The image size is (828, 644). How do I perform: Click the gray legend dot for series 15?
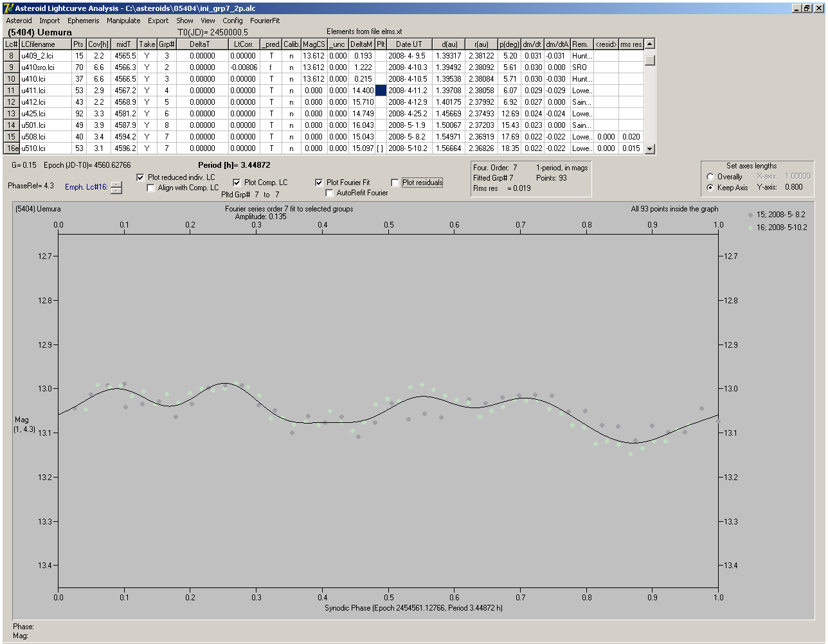click(750, 215)
